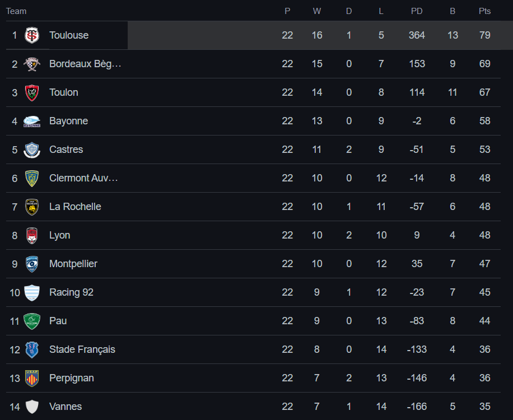Open the Toulouse team name link
Viewport: 513px width, 420px height.
pyautogui.click(x=69, y=35)
